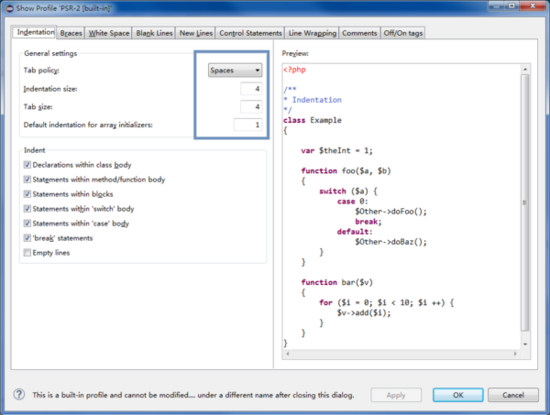Switch to the Blank Lines tab
Screen dimensions: 550x415
154,33
